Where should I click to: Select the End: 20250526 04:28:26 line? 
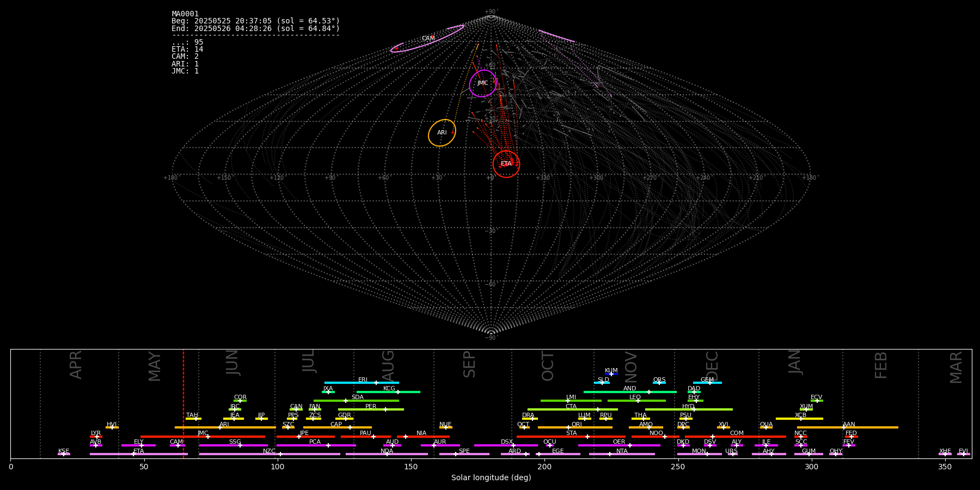255,28
